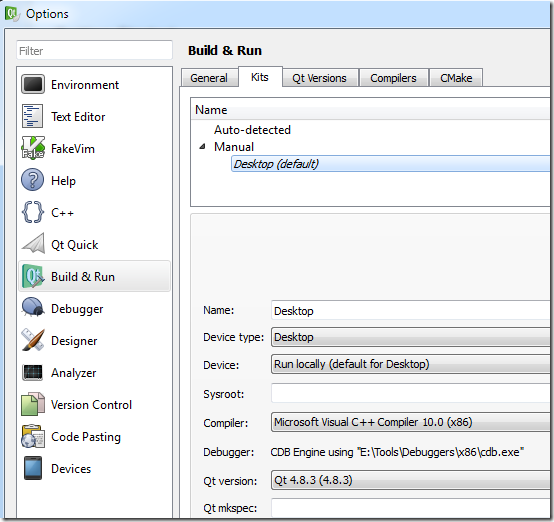Viewport: 554px width, 522px height.
Task: Open the Device type dropdown
Action: coord(410,337)
